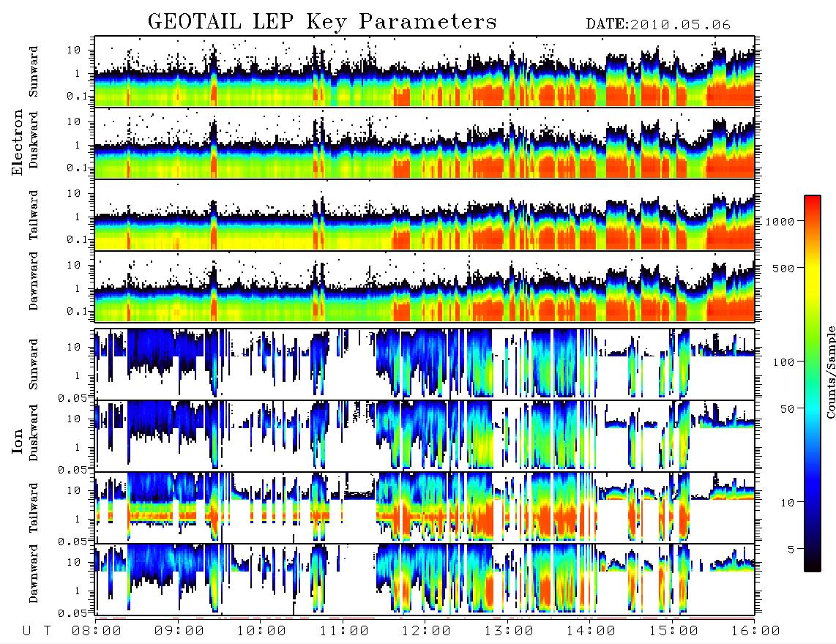Image resolution: width=836 pixels, height=644 pixels.
Task: Click the '09:00' time axis label
Action: [x=179, y=631]
